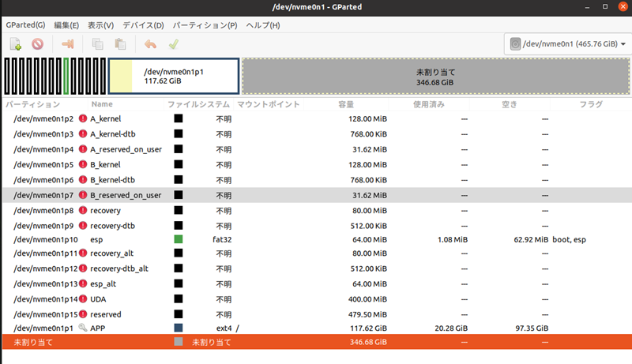Click the key/mounted icon beside APP
Viewport: 632px width, 364px height.
coord(83,328)
